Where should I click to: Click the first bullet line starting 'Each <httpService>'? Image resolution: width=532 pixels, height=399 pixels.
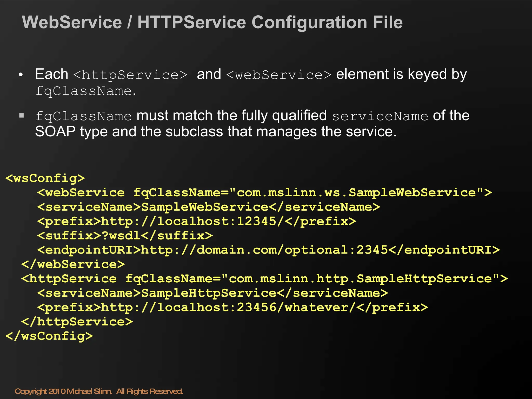click(251, 75)
